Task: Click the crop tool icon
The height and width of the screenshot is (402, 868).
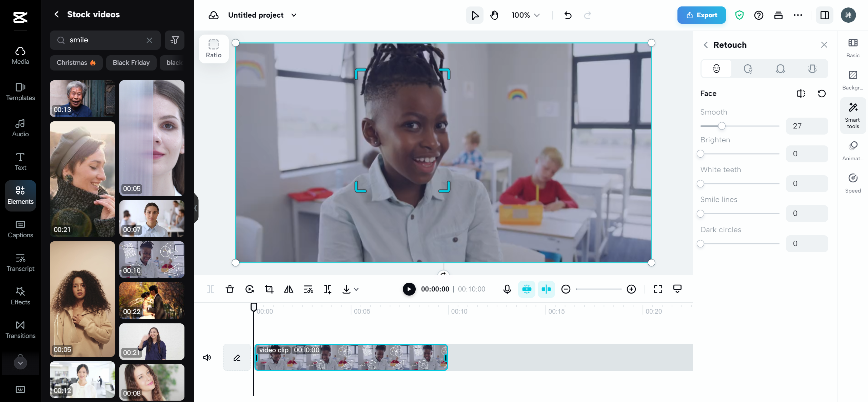Action: [269, 289]
